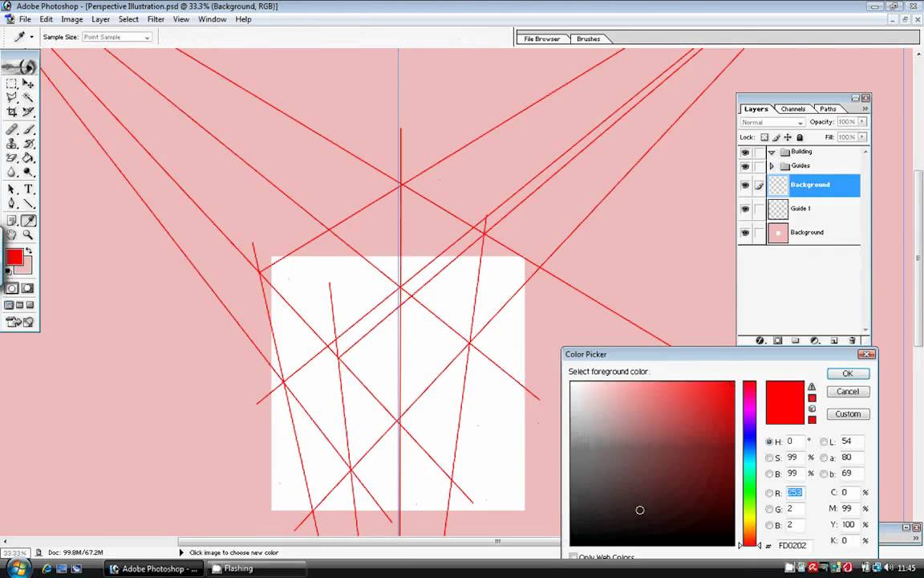Click Add Layer Style icon

(x=760, y=341)
